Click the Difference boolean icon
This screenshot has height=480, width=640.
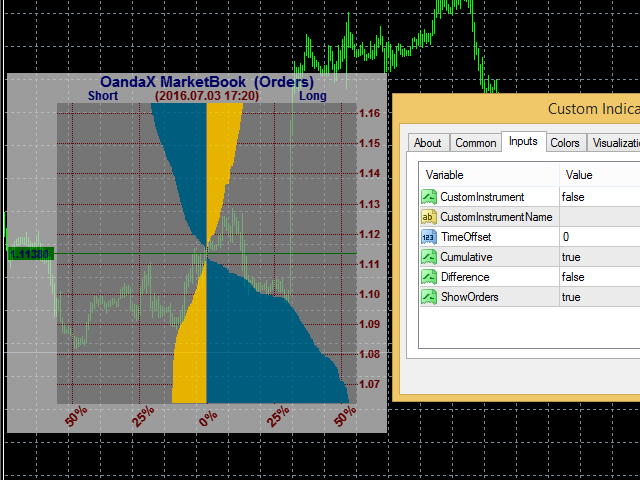point(429,277)
